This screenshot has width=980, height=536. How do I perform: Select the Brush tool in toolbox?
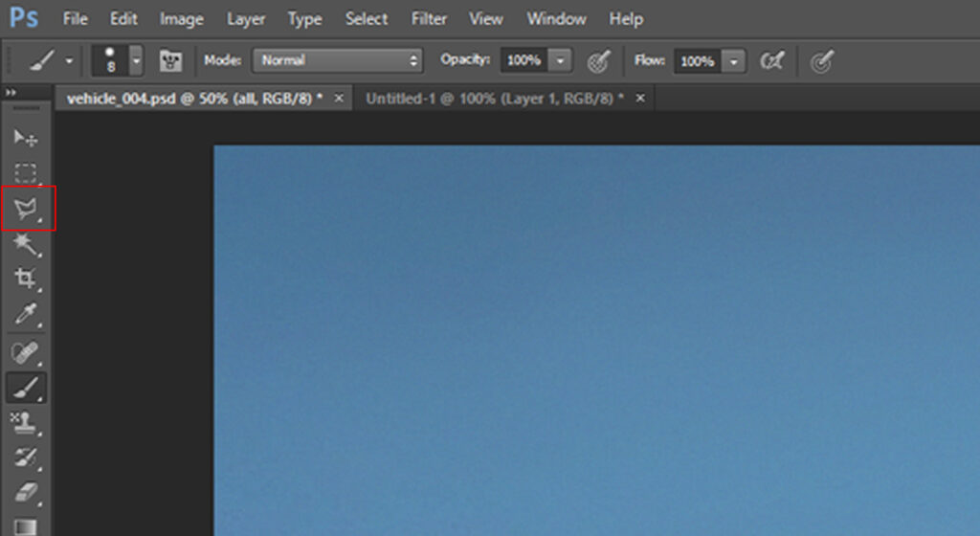[x=26, y=388]
